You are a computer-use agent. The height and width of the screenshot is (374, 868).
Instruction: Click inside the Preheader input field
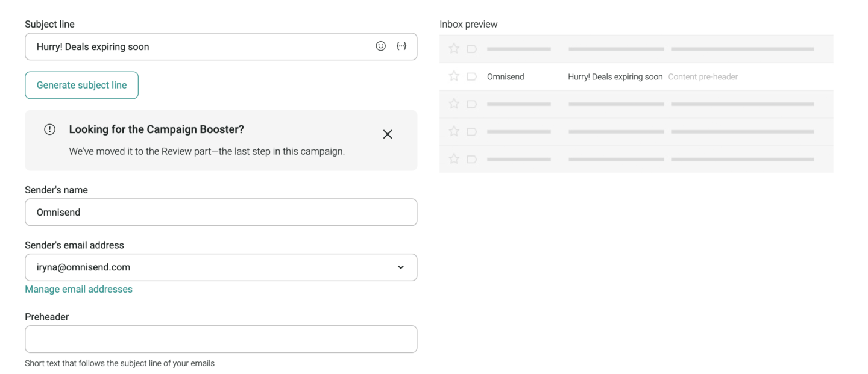pos(221,338)
